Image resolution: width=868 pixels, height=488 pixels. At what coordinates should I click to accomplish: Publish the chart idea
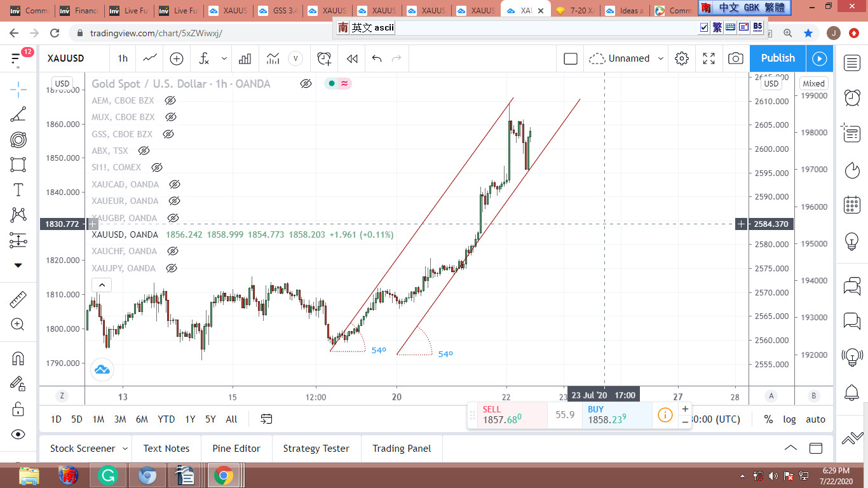[x=778, y=58]
